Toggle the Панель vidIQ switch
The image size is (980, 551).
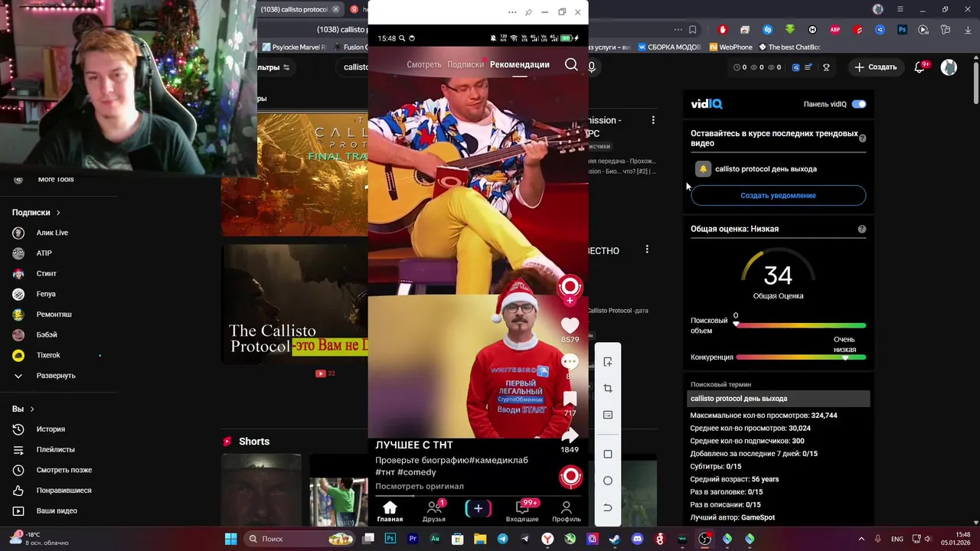pyautogui.click(x=859, y=104)
